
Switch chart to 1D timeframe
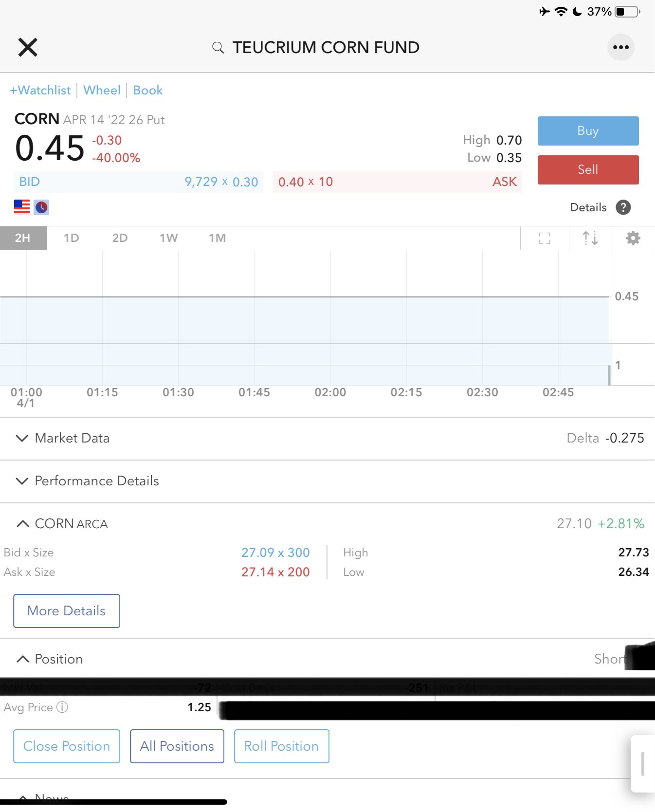click(x=71, y=238)
